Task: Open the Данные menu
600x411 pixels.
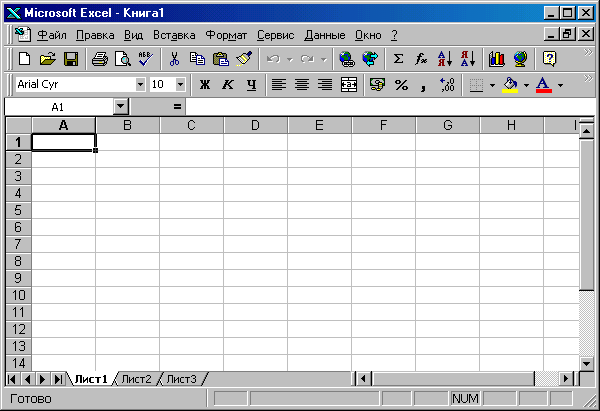Action: pos(324,35)
